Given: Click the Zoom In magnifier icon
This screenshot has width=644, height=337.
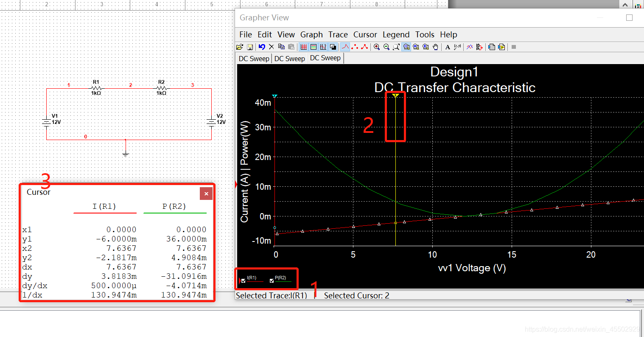Looking at the screenshot, I should click(x=377, y=47).
